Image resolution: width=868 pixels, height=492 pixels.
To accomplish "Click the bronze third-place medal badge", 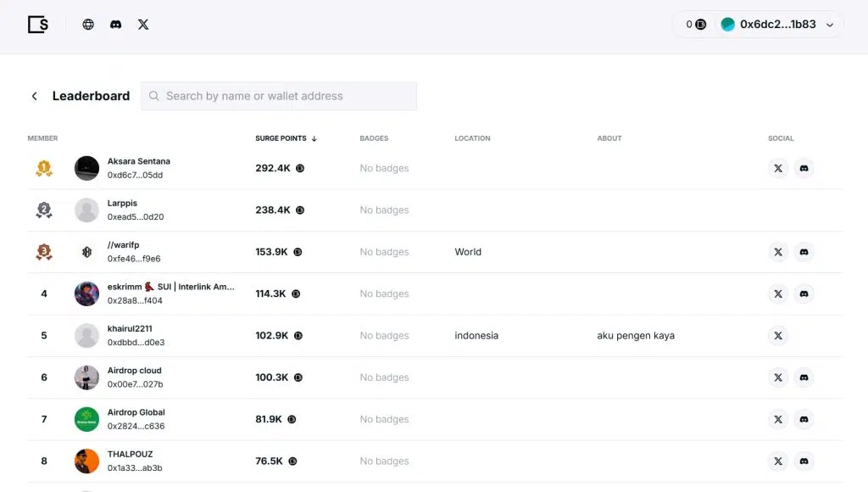I will pyautogui.click(x=44, y=252).
